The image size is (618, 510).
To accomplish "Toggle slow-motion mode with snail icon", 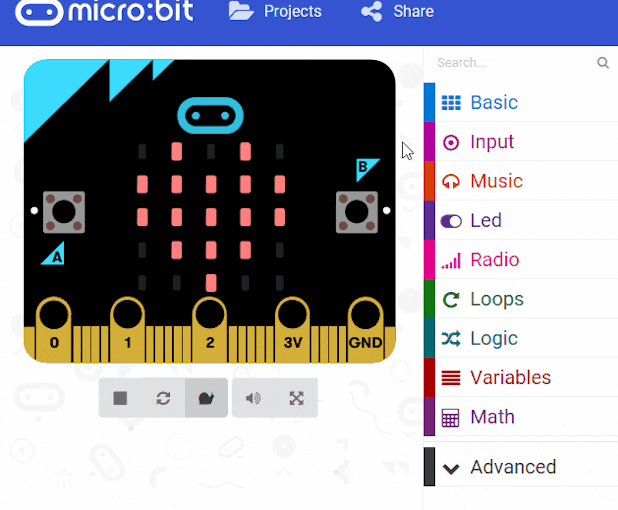I will point(206,398).
